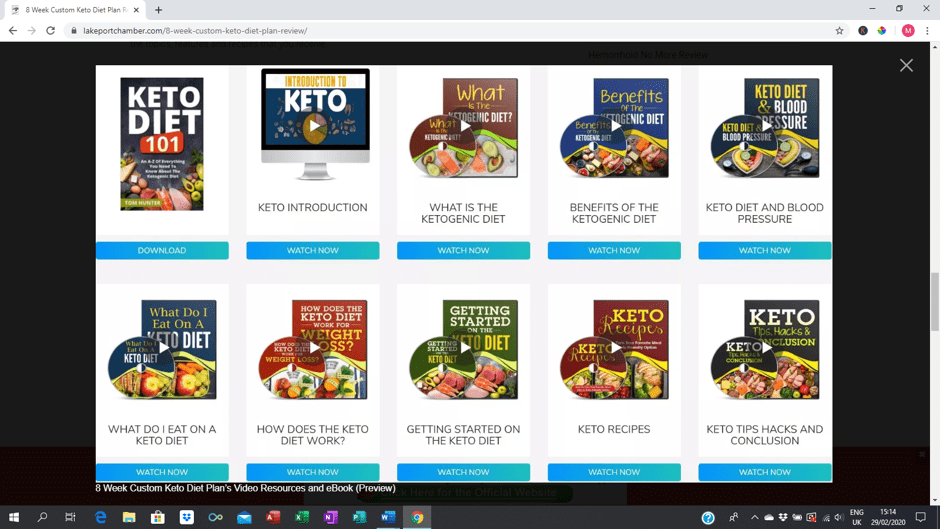Open the Chrome profile avatar
The image size is (940, 529).
pos(907,31)
